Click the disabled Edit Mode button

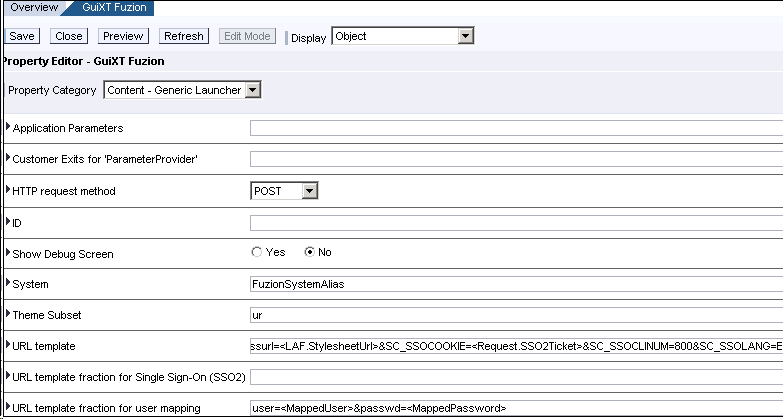(x=247, y=36)
